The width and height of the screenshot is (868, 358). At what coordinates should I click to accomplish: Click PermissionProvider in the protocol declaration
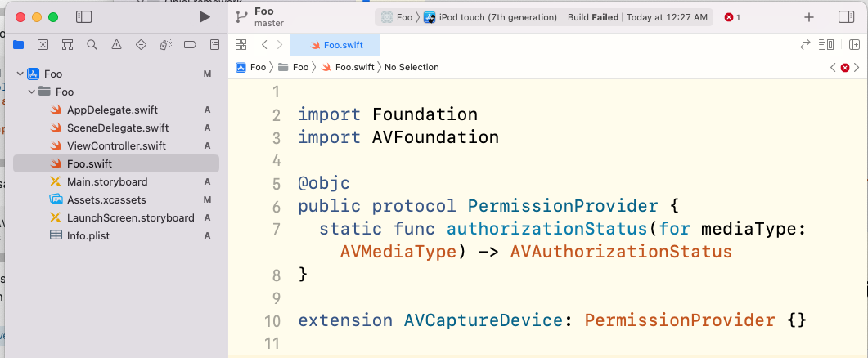[x=563, y=206]
